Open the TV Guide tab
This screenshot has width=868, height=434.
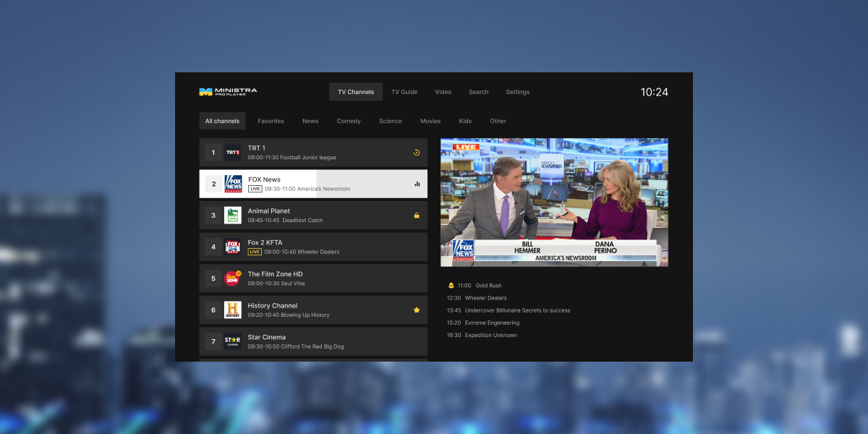(x=404, y=92)
